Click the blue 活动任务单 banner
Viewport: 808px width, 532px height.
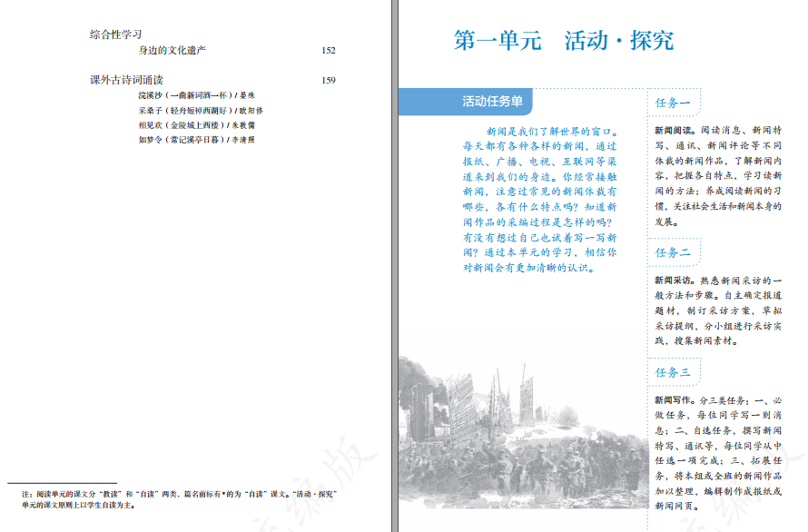(x=466, y=102)
